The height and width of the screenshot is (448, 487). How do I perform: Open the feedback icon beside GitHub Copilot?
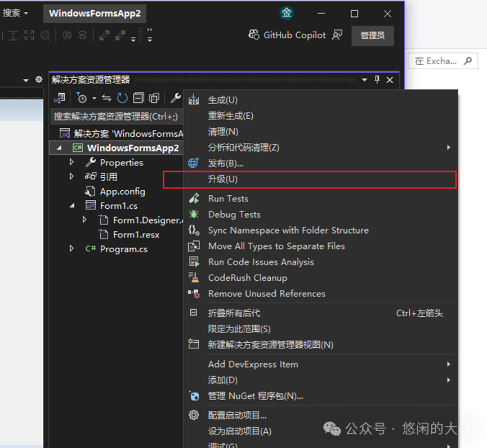tap(337, 35)
